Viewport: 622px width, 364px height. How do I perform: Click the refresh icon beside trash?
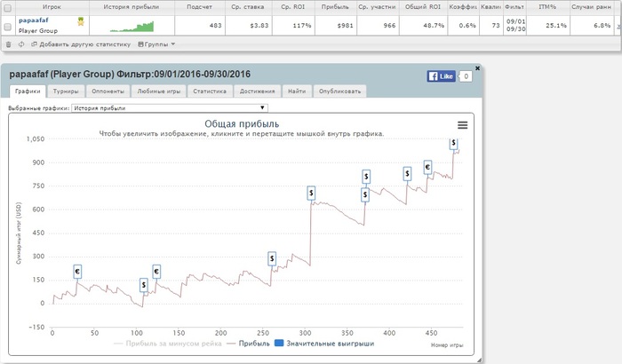point(21,44)
